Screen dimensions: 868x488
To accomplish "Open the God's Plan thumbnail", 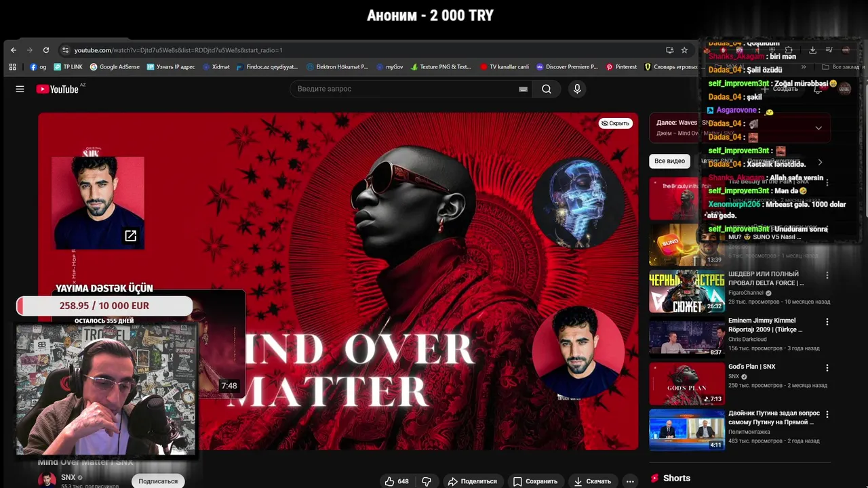I will pyautogui.click(x=687, y=384).
